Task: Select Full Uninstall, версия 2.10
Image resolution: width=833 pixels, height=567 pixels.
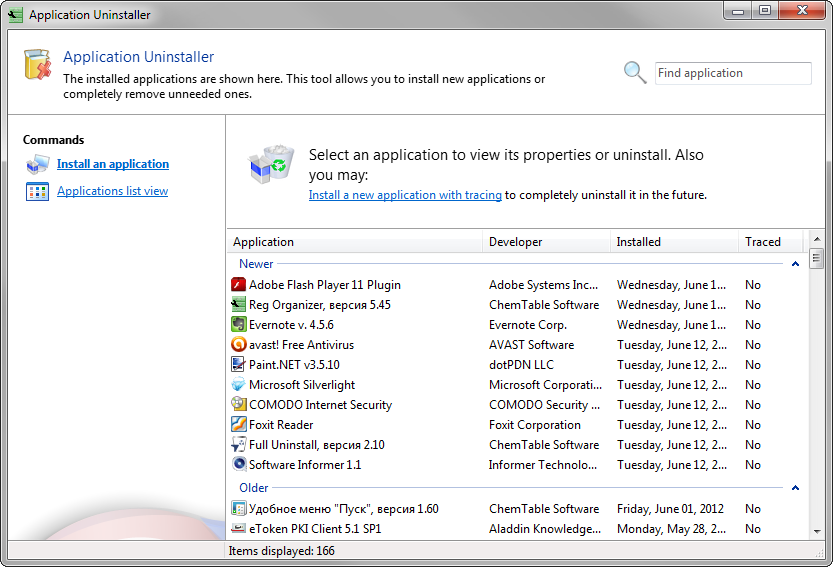Action: [x=517, y=445]
